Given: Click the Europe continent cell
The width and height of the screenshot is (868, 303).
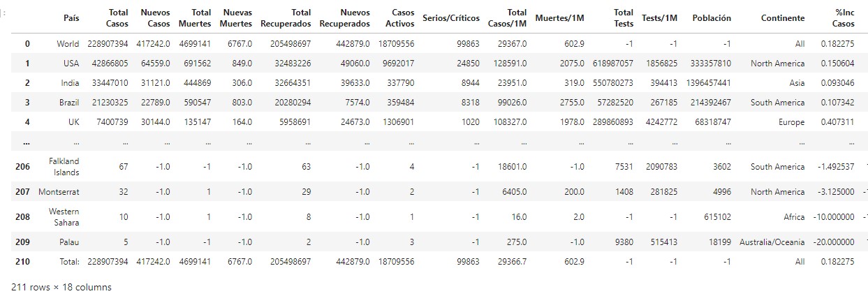Looking at the screenshot, I should [790, 122].
